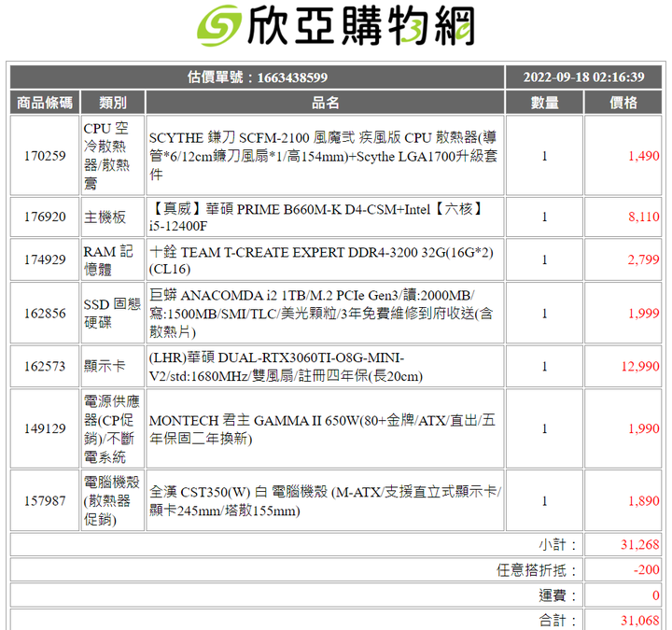Select barcode 170259 cell
672x630 pixels.
45,156
